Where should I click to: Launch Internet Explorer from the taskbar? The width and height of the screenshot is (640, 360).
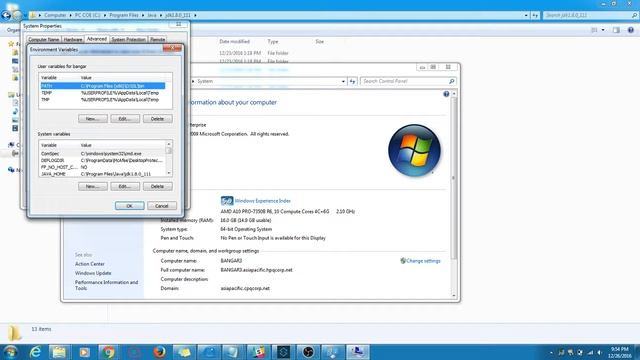(x=36, y=352)
